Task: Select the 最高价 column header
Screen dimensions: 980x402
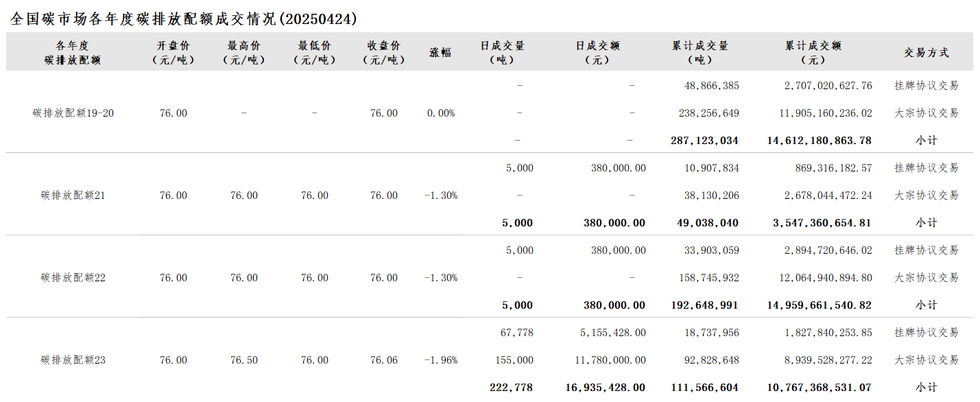Action: point(244,52)
